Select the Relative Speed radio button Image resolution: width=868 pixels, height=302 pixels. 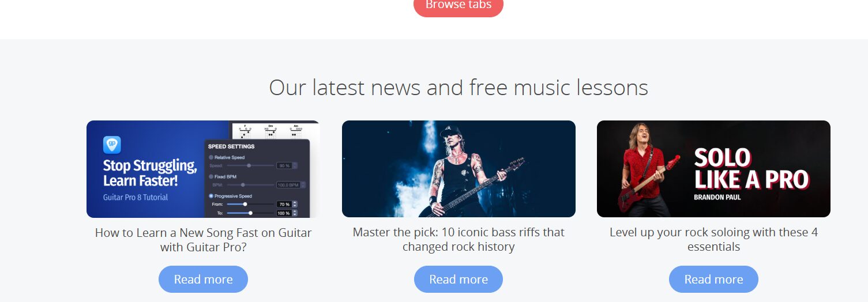(x=211, y=157)
